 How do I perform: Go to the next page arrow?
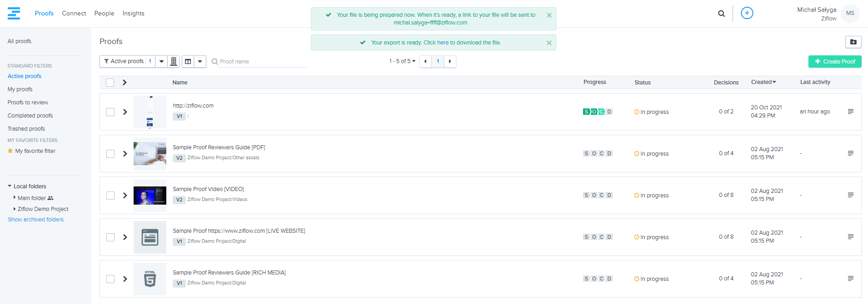pos(450,61)
